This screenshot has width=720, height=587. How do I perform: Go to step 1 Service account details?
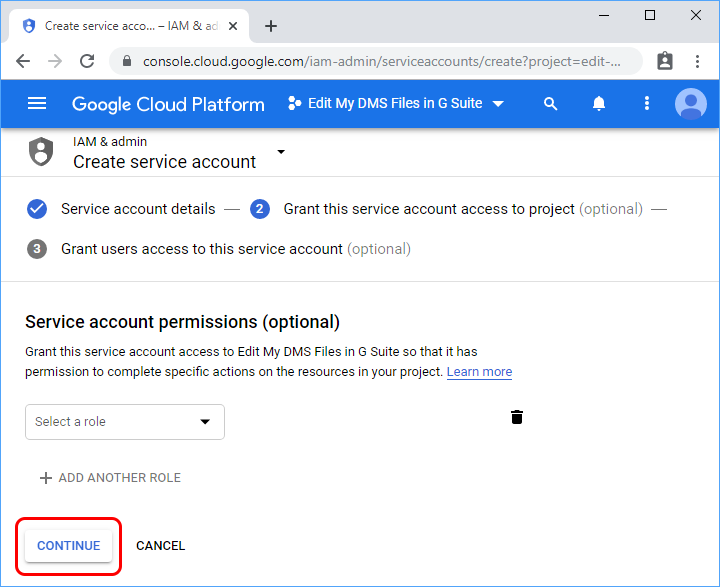(x=137, y=209)
